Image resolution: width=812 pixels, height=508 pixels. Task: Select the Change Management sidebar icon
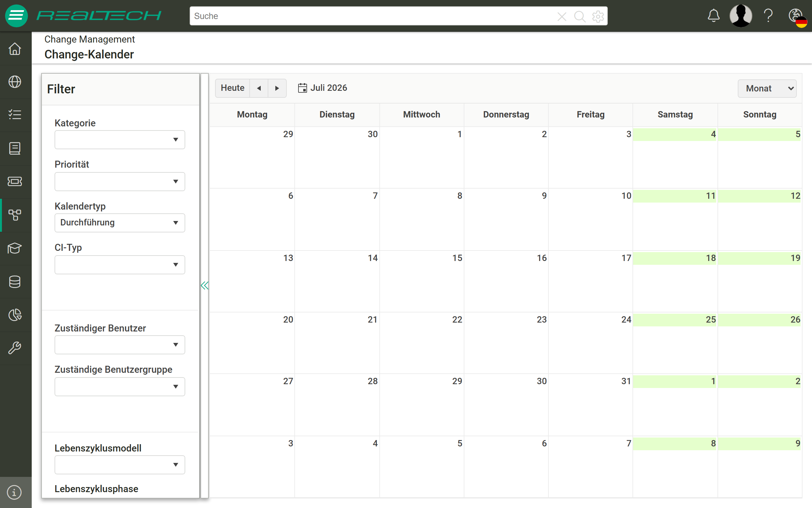click(15, 215)
